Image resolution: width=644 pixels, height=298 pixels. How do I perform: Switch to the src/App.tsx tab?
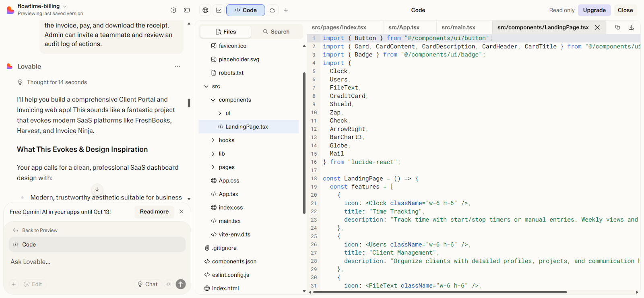tap(404, 27)
